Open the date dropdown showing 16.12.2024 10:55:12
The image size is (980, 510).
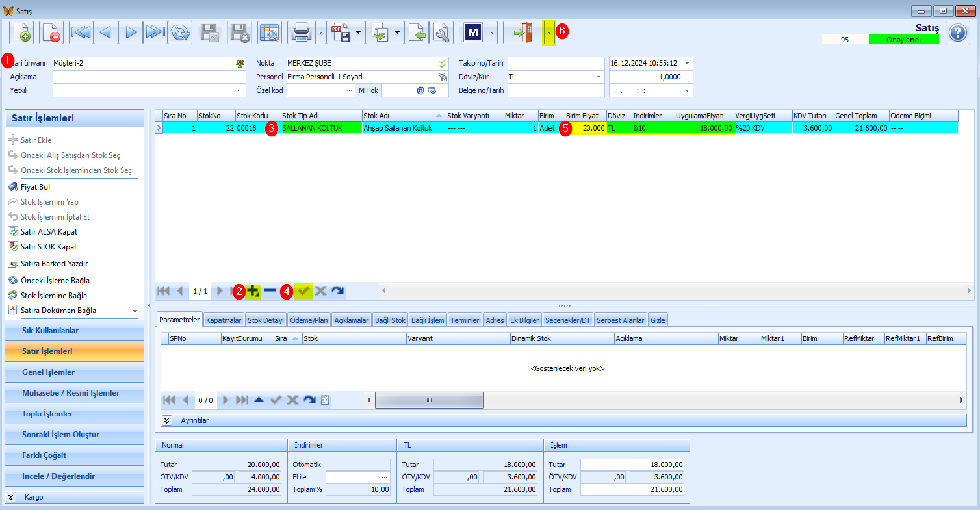688,63
